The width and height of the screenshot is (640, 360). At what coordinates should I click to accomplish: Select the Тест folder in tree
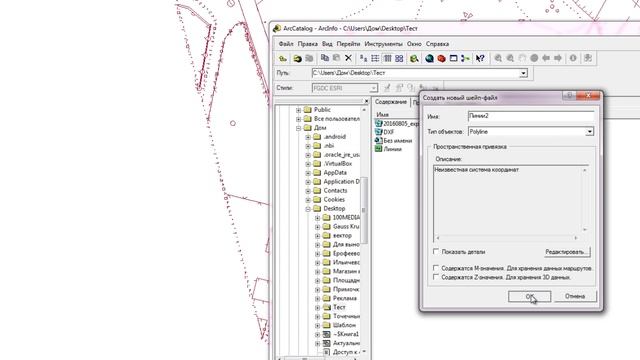pos(339,307)
